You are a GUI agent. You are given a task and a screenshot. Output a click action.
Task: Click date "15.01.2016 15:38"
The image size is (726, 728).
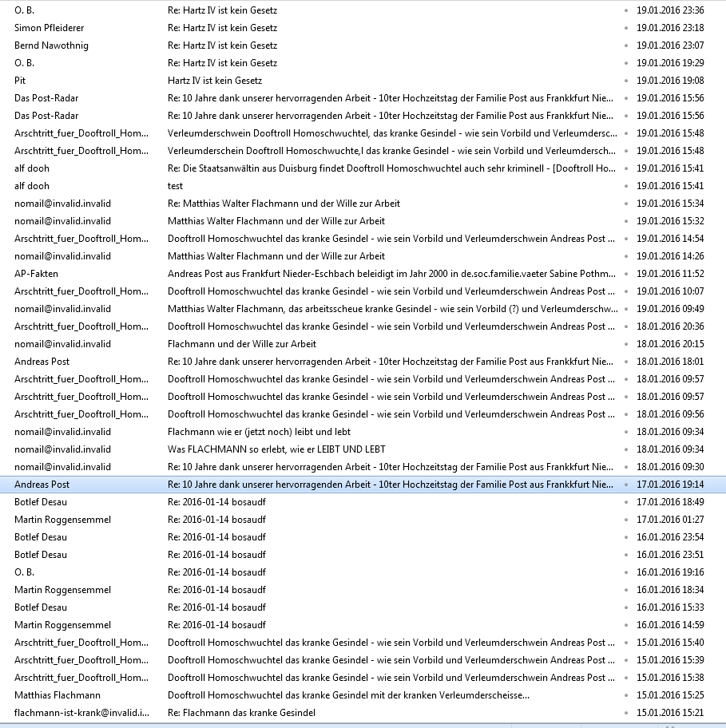[670, 678]
